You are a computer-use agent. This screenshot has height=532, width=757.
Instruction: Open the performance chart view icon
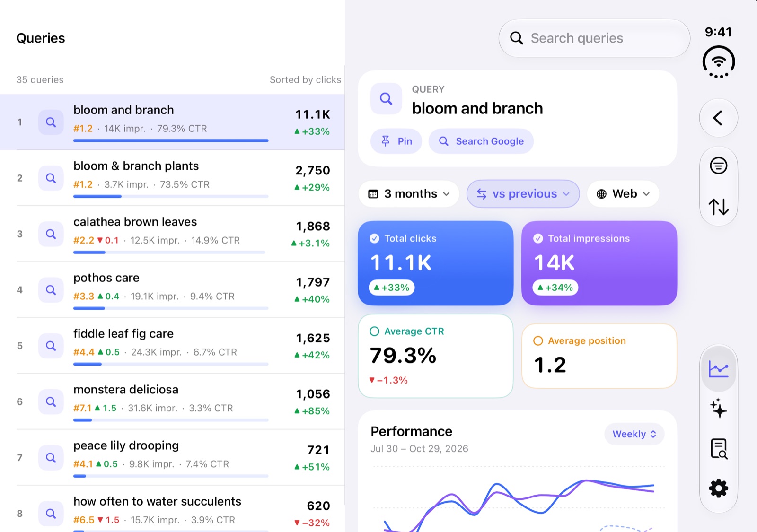tap(718, 368)
